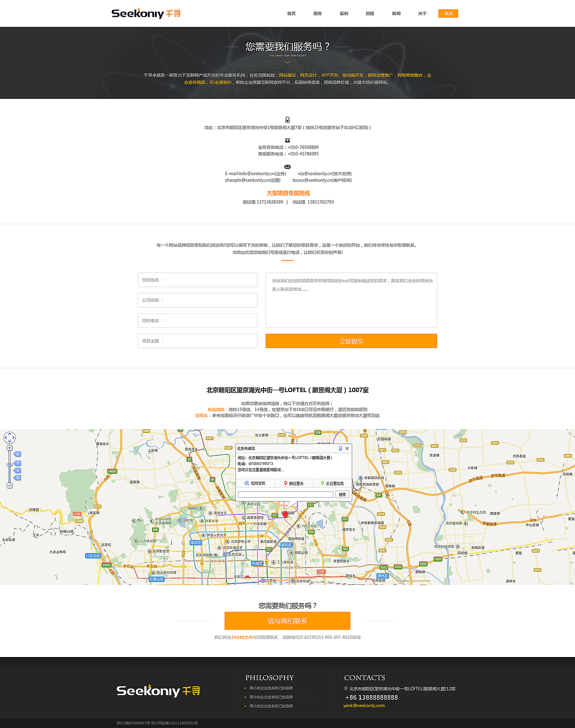Set map zoom to 市 city level
The width and height of the screenshot is (575, 728).
(x=18, y=463)
